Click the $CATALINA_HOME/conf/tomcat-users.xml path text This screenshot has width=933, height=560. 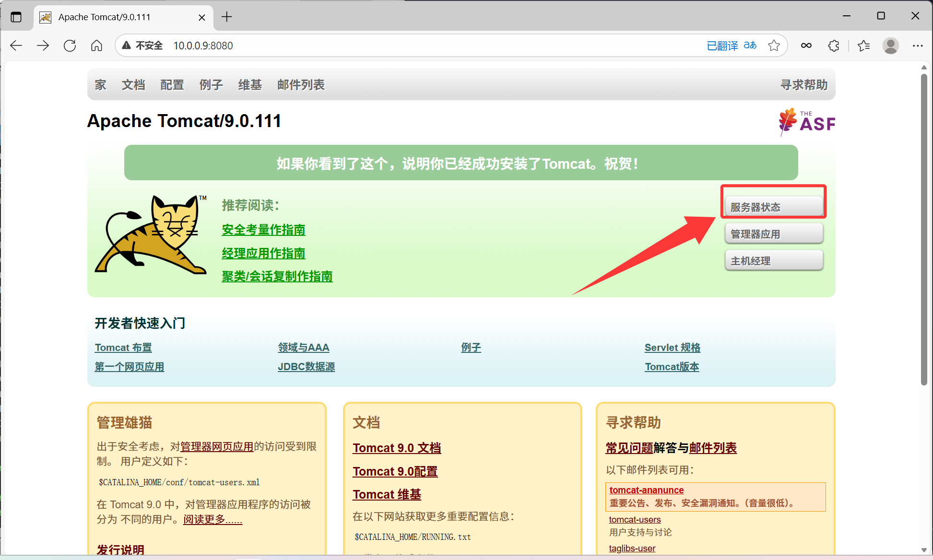179,482
